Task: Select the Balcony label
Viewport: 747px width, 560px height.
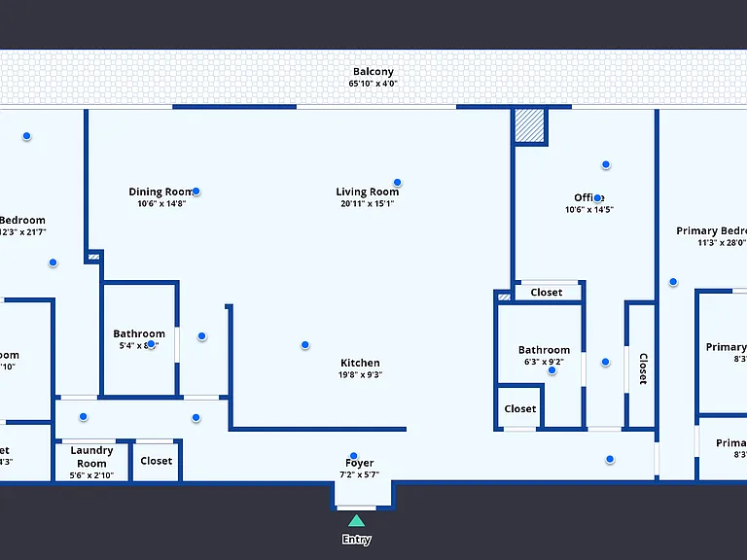Action: [373, 71]
